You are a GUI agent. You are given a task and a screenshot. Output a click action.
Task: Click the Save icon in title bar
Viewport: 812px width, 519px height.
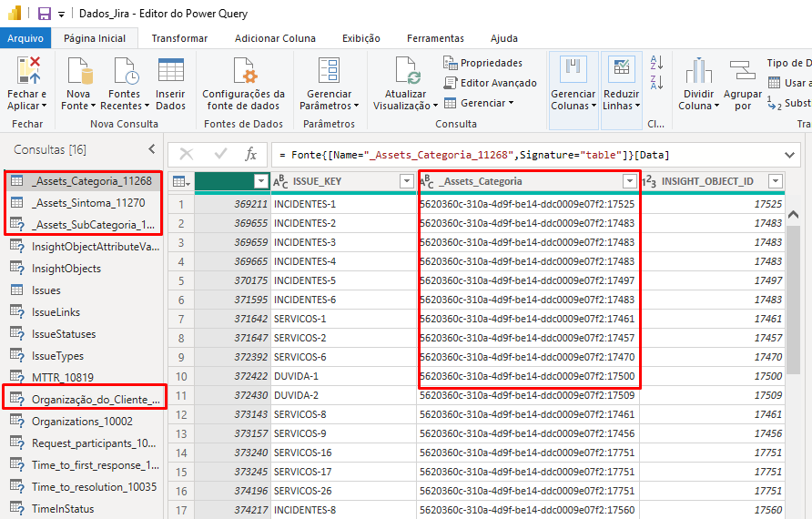pos(45,14)
